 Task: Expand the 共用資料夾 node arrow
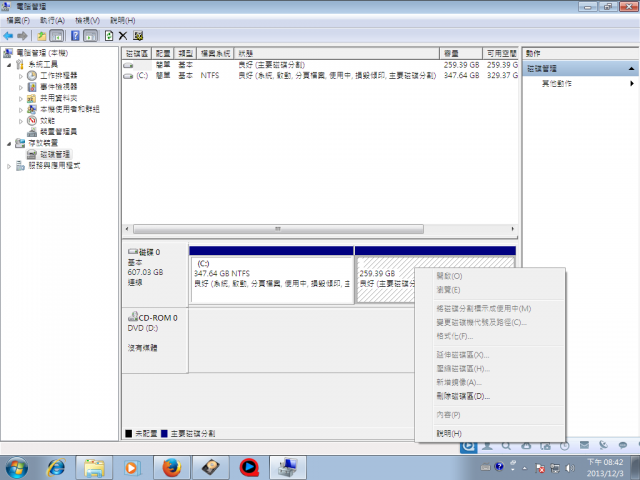pyautogui.click(x=21, y=99)
